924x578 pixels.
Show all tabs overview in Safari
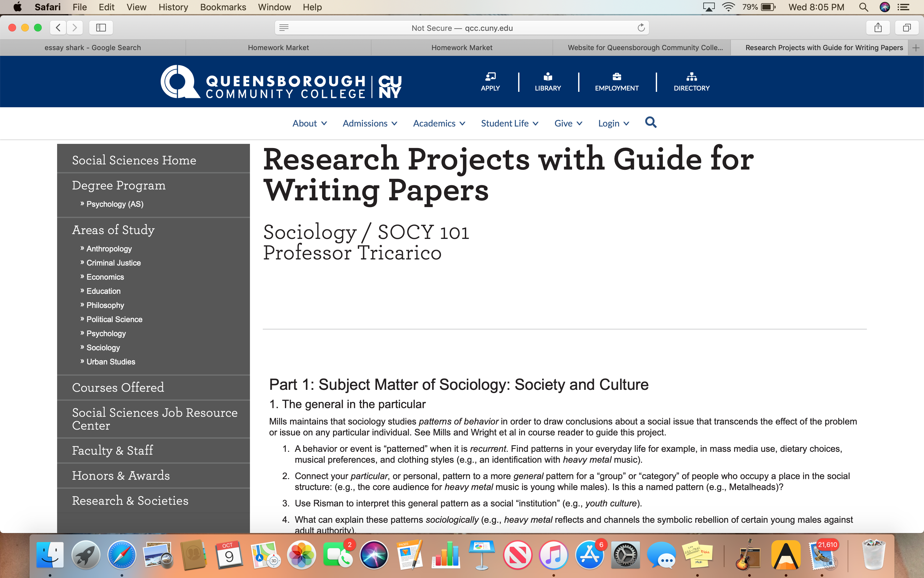point(907,28)
